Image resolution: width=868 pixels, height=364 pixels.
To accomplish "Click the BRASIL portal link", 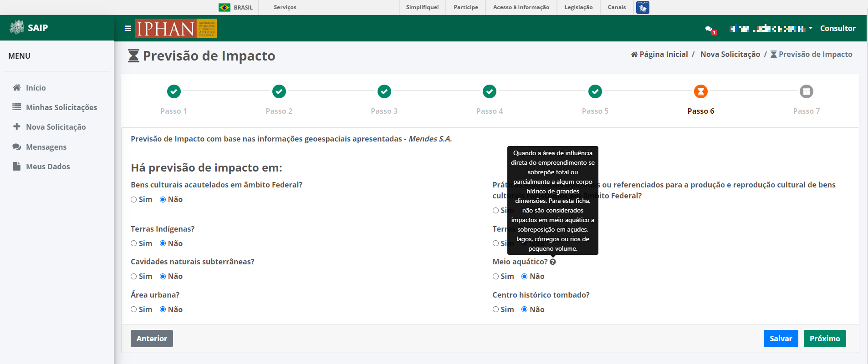I will pos(243,7).
